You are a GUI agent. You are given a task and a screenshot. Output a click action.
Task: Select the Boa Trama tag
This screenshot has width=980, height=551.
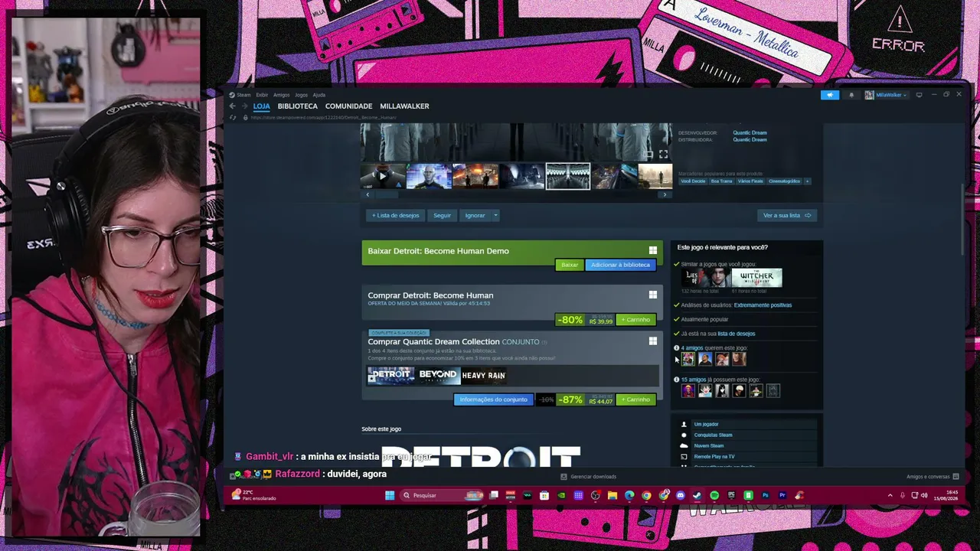tap(721, 181)
